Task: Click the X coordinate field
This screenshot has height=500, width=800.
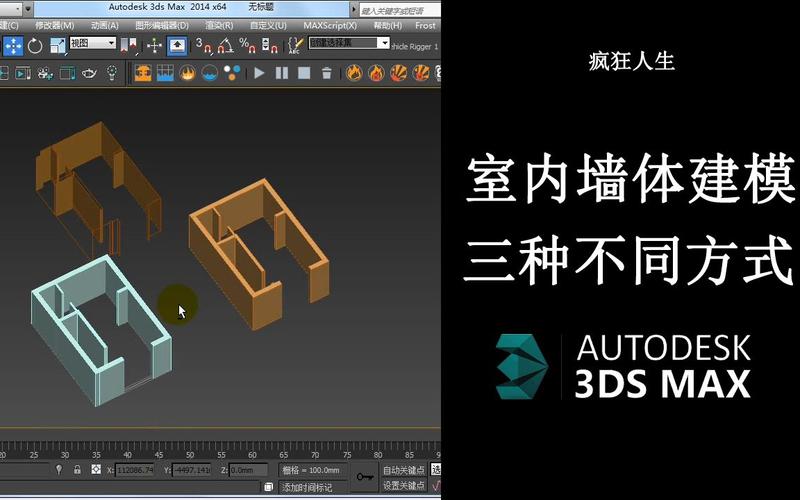Action: point(135,470)
